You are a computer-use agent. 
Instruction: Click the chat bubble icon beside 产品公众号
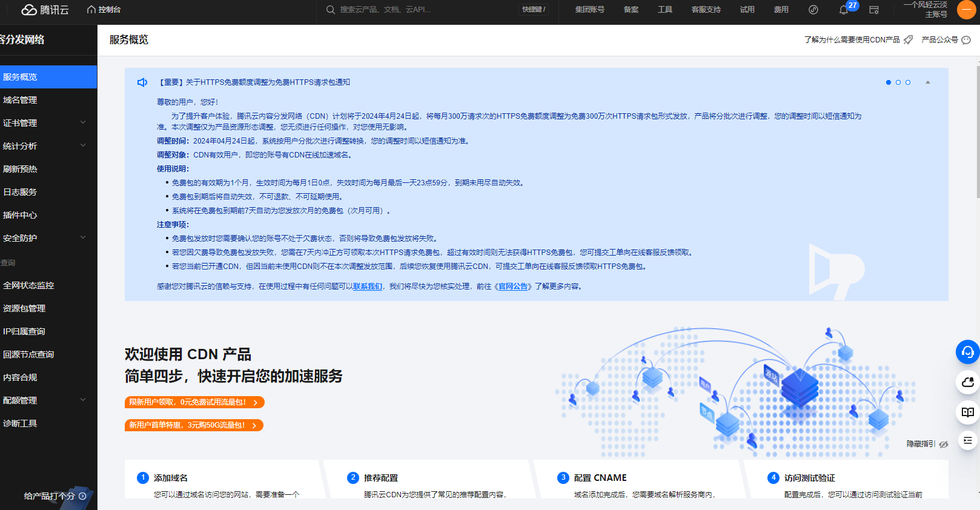966,40
